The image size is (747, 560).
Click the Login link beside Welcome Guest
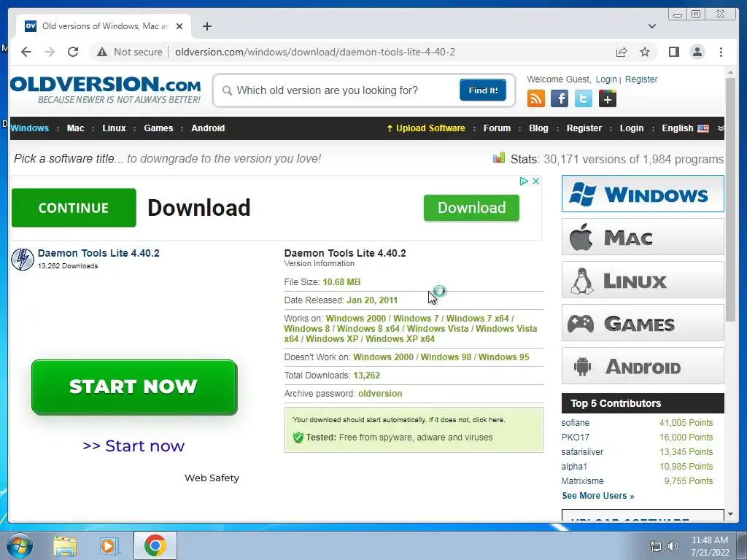(x=606, y=79)
